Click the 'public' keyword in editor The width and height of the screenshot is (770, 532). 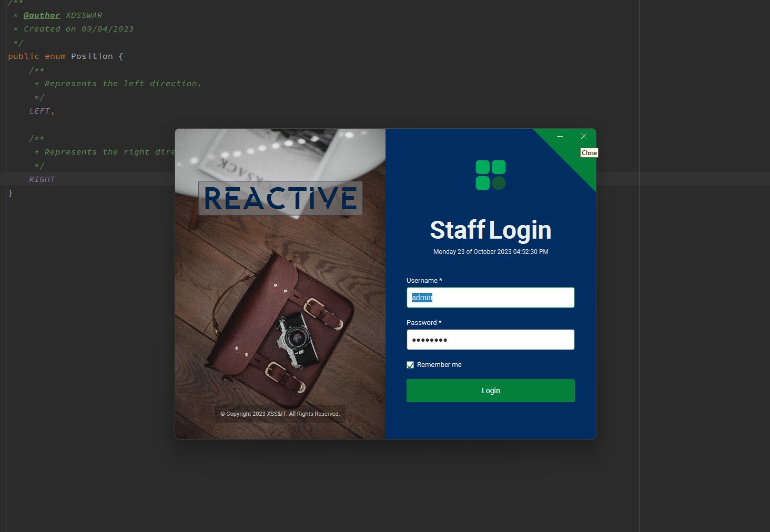click(x=24, y=56)
